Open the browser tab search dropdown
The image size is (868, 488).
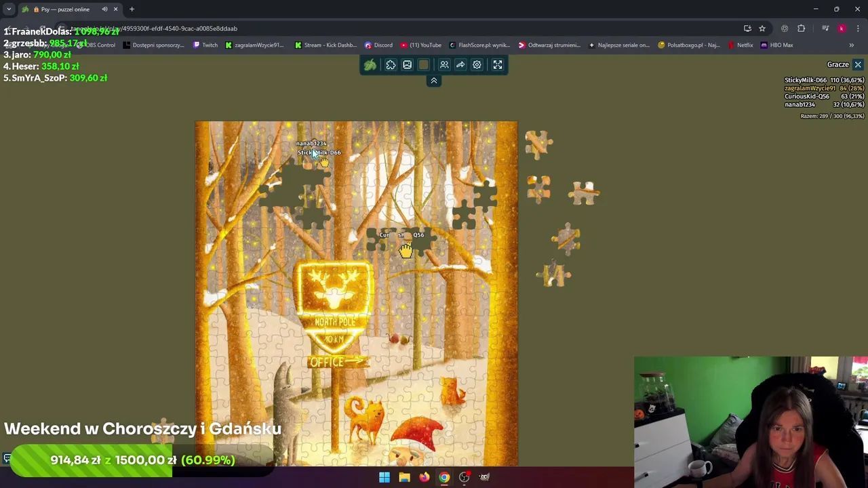9,9
